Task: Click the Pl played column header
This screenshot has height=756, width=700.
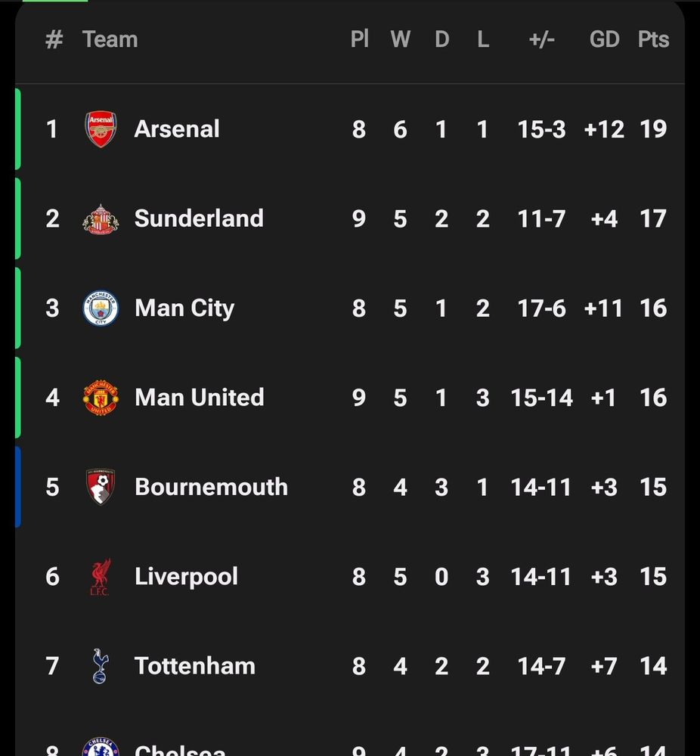Action: 359,39
